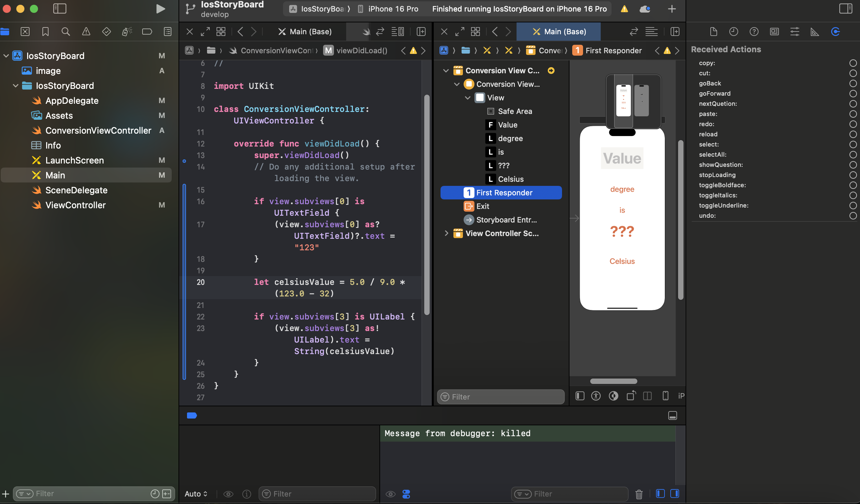860x504 pixels.
Task: Click the storyboard canvas vertical scrollbar
Action: (680, 220)
